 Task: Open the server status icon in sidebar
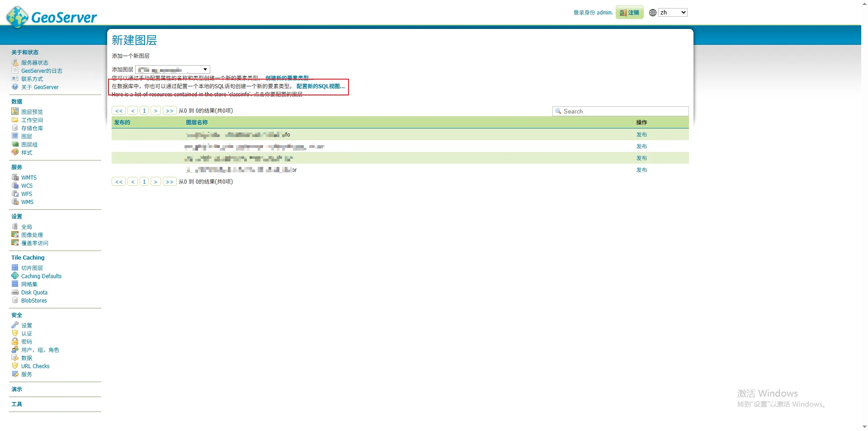click(x=15, y=62)
